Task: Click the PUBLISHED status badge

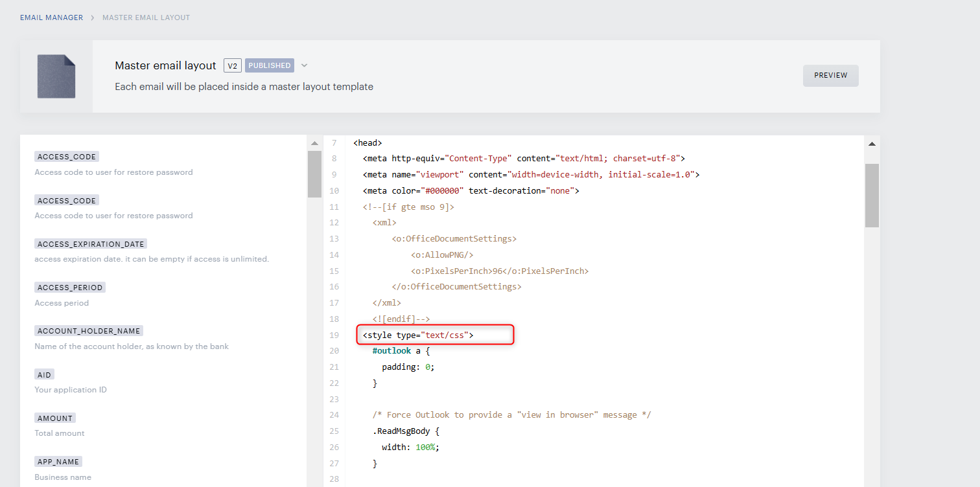Action: (270, 65)
